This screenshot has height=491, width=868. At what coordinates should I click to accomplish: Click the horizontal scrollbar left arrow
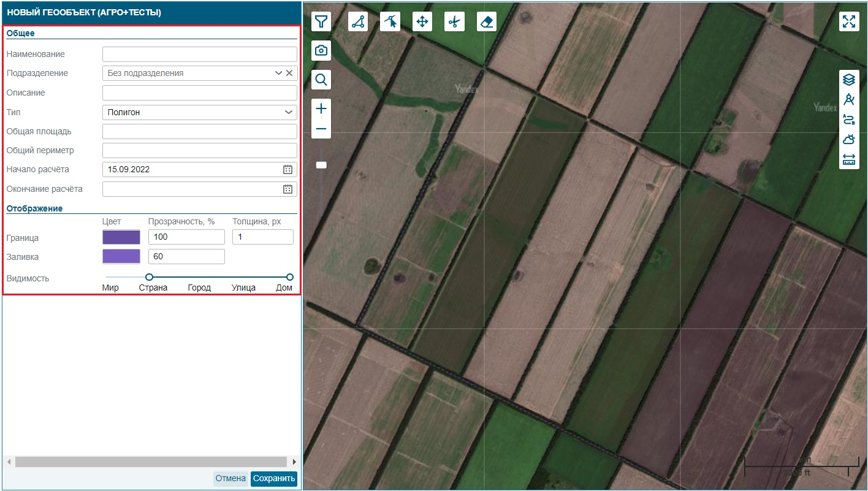[9, 462]
